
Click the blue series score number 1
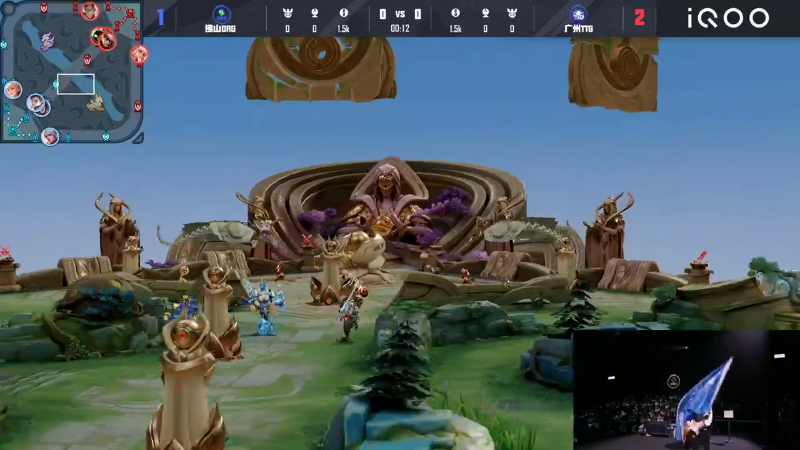161,17
